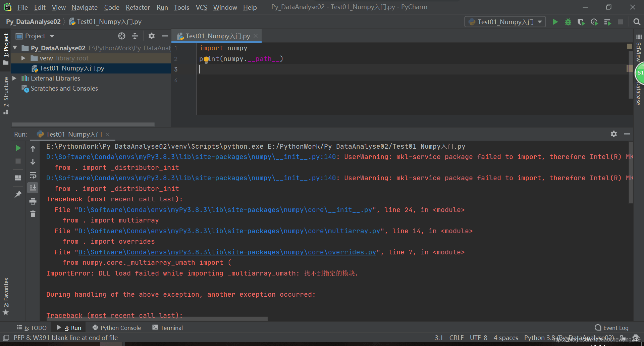Expand External Libraries node
644x346 pixels.
click(14, 78)
